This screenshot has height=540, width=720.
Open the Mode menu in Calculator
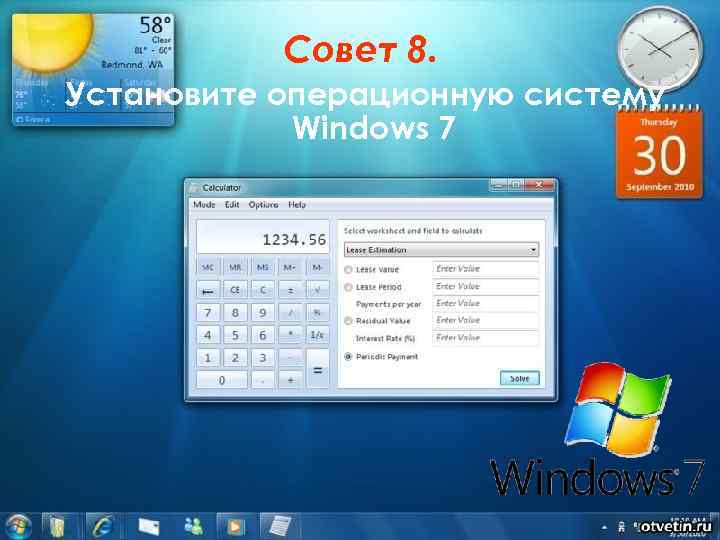point(204,205)
